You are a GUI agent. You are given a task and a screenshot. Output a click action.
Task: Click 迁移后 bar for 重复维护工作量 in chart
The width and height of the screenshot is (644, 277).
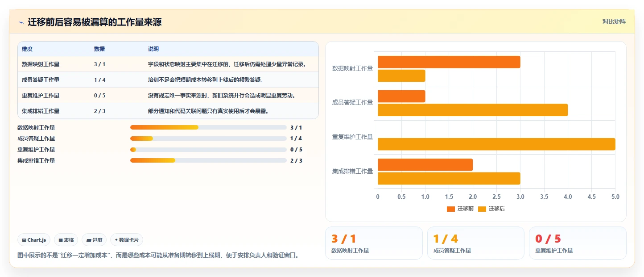point(496,144)
